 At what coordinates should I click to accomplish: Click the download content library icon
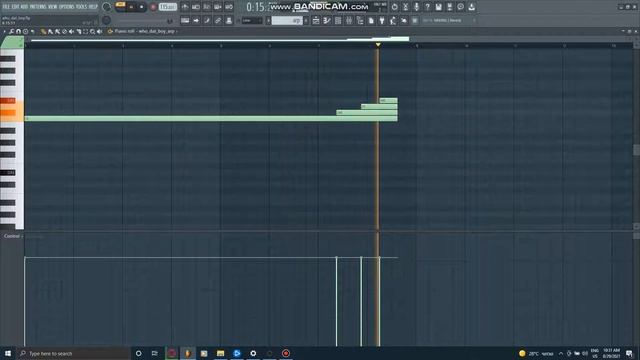pyautogui.click(x=471, y=7)
